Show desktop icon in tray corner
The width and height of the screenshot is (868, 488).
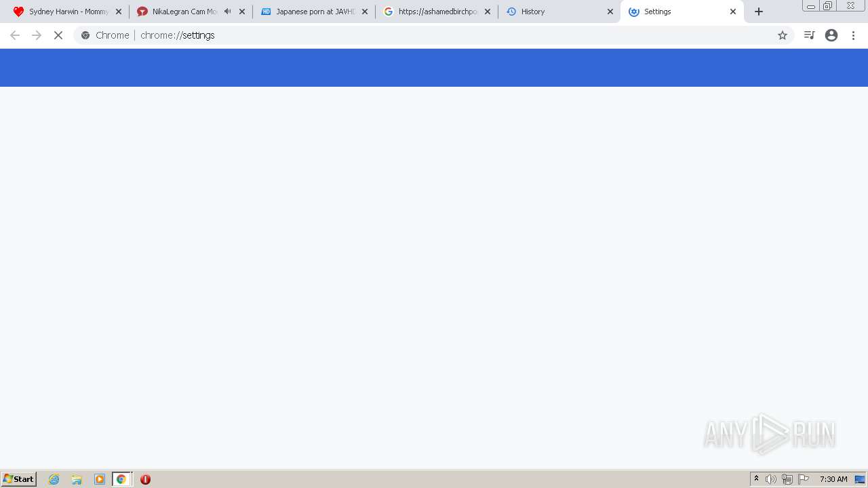(x=860, y=479)
